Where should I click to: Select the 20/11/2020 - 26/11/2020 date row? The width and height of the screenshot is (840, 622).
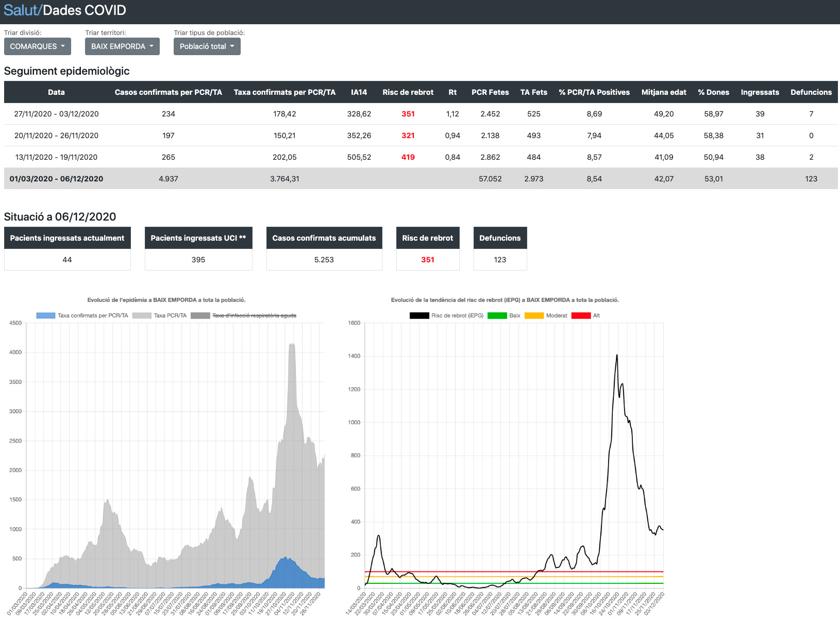coord(421,136)
